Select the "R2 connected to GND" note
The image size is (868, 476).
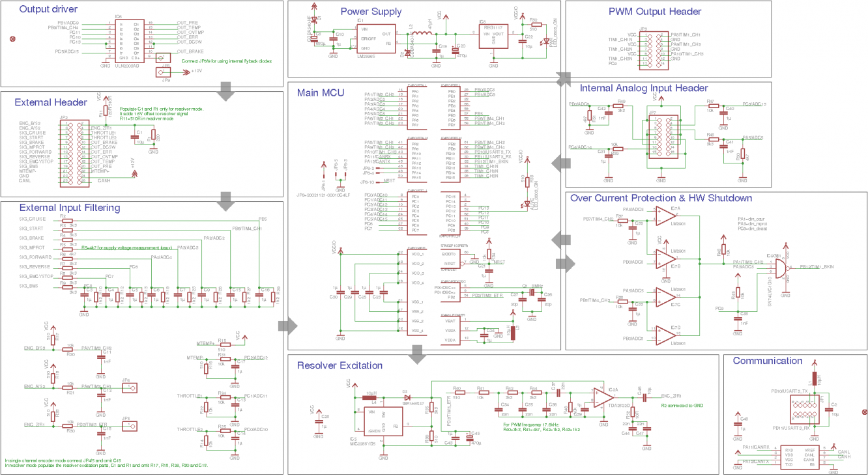coord(682,406)
